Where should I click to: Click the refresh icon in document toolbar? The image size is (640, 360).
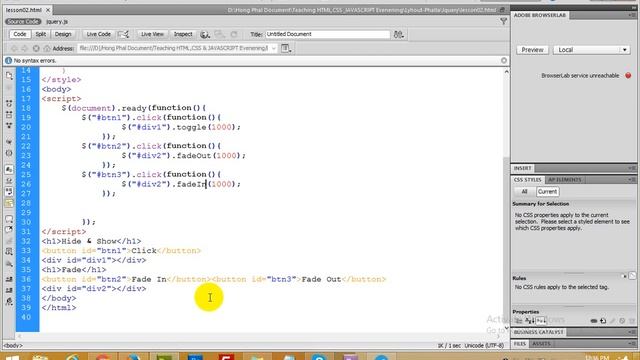234,35
